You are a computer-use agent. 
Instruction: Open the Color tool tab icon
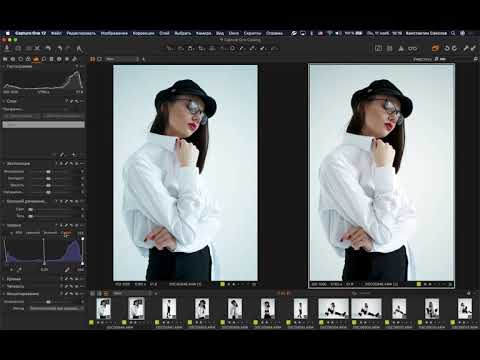(x=28, y=59)
